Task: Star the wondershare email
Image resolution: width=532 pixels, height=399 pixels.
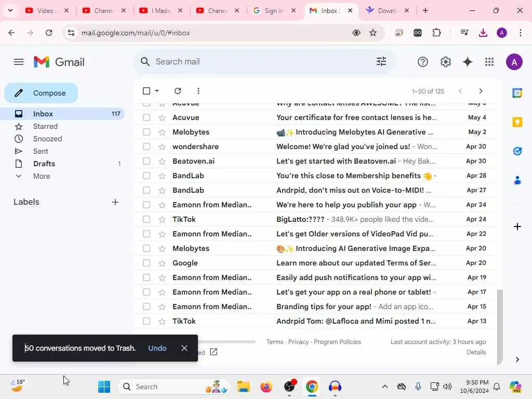Action: 162,147
